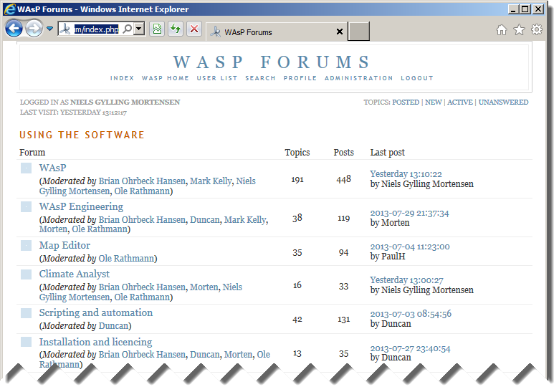This screenshot has height=392, width=559.
Task: Click the WASP FORUMS title heading
Action: coord(272,62)
